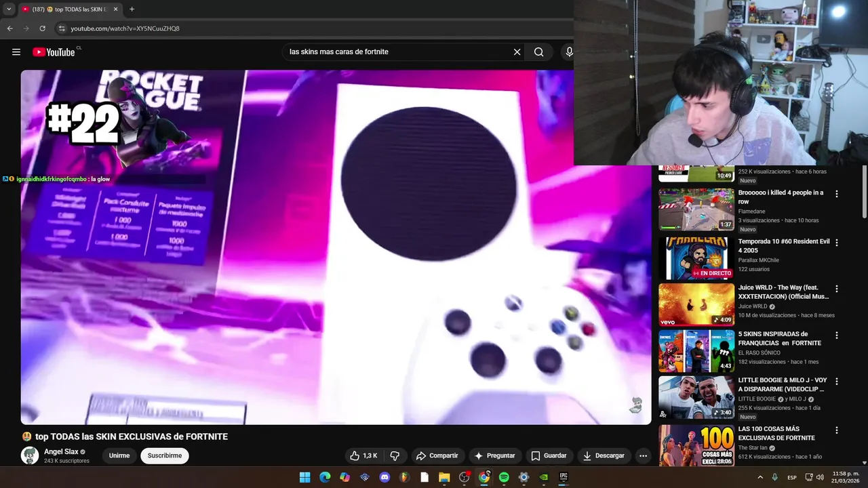Image resolution: width=868 pixels, height=488 pixels.
Task: Reload the page in the browser
Action: coord(42,28)
